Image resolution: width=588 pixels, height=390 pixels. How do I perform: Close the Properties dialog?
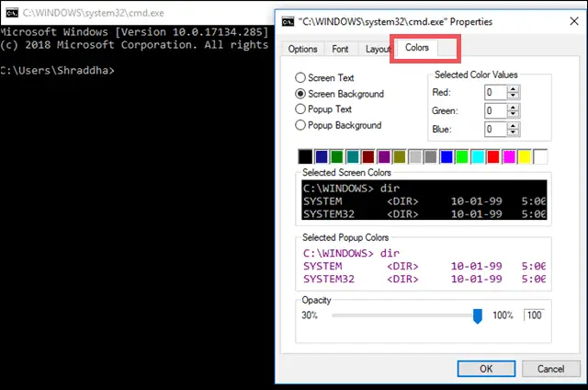click(x=573, y=21)
